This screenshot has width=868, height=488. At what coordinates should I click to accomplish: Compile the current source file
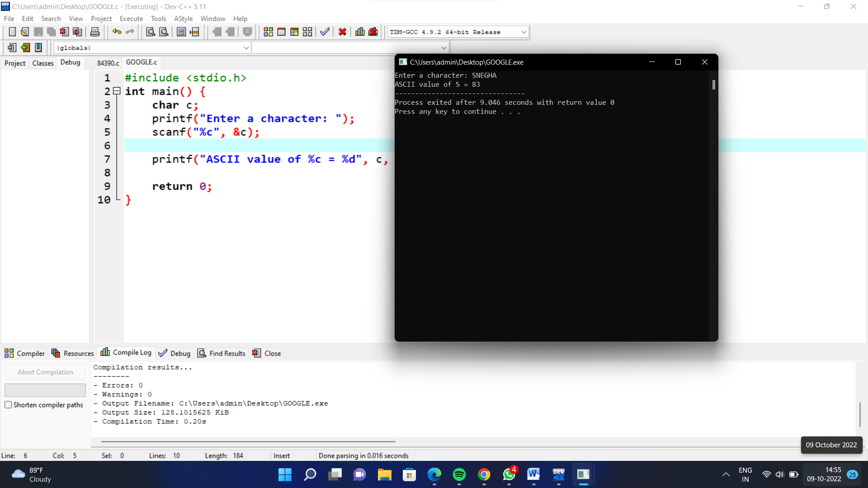(x=268, y=32)
